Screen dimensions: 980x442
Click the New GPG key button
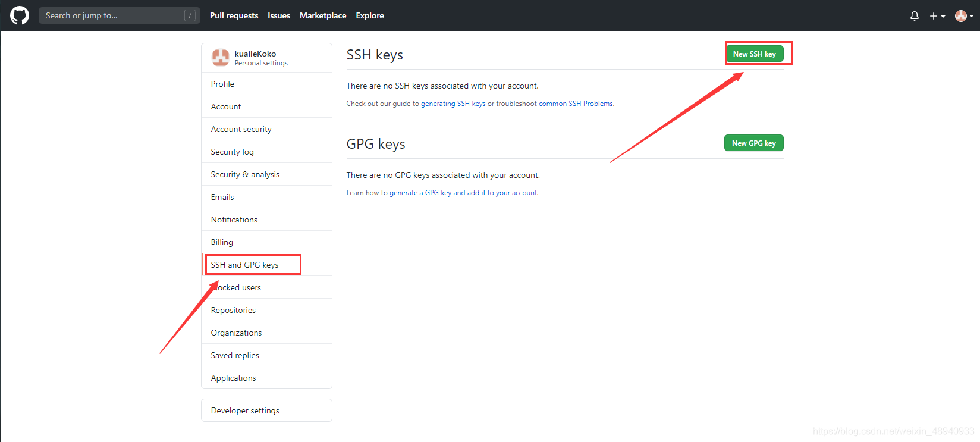click(x=753, y=143)
